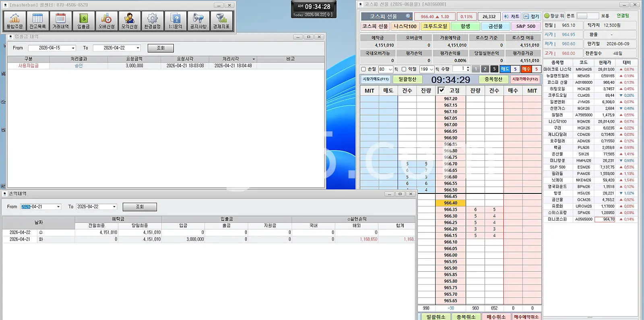Switch to the 나스닥100 product tab

(405, 26)
